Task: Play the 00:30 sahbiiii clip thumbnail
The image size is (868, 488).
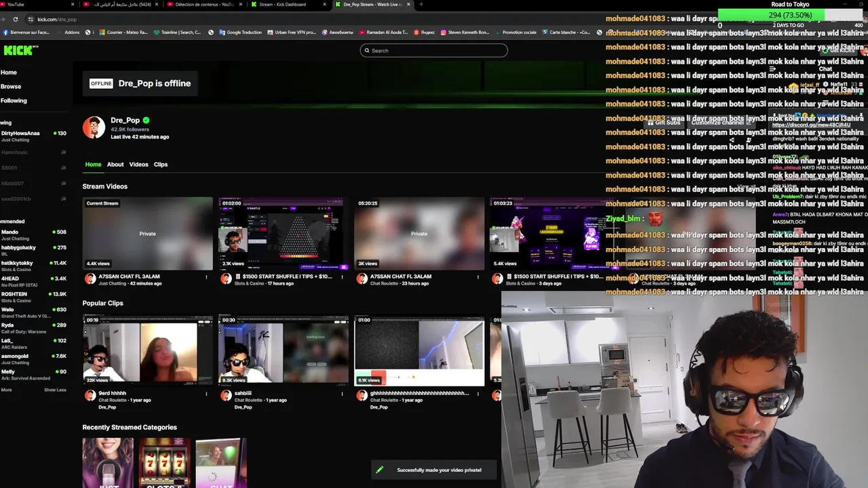Action: pyautogui.click(x=283, y=350)
